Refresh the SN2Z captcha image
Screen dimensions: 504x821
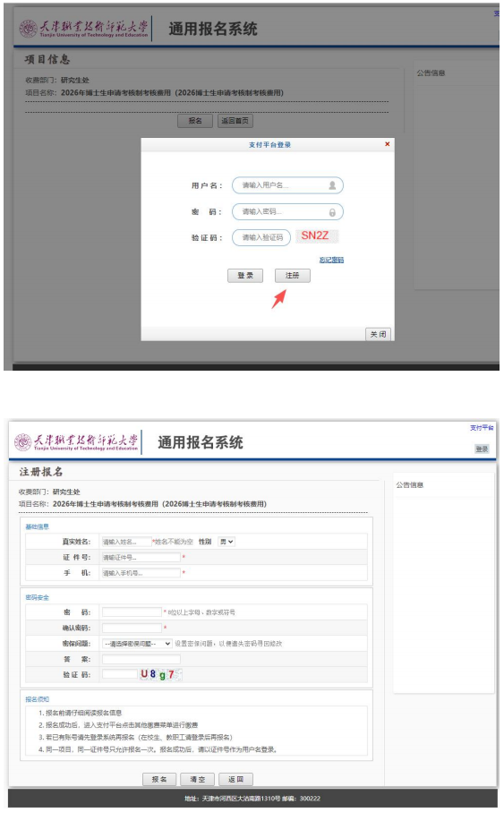[x=317, y=236]
